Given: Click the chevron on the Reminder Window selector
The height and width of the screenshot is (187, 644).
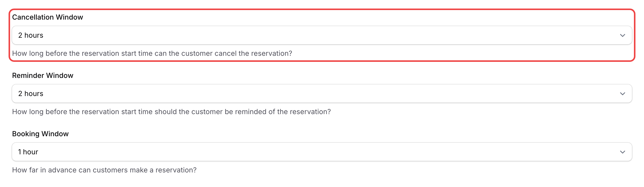Looking at the screenshot, I should pos(623,93).
